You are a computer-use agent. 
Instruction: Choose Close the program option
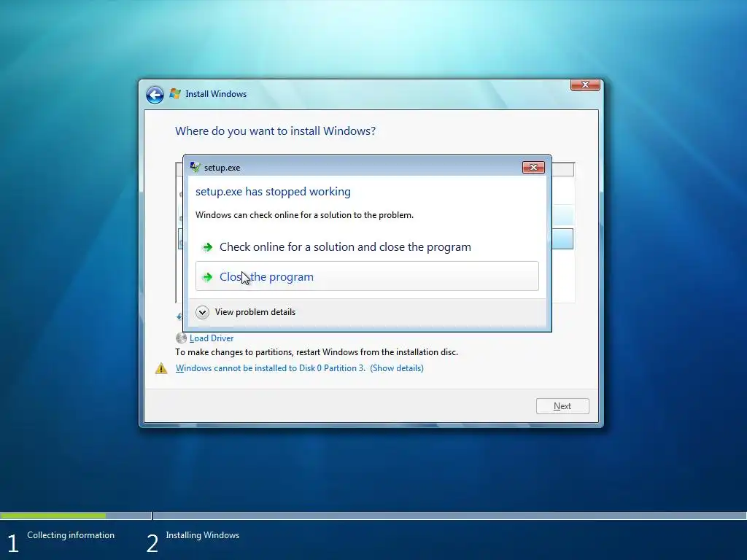tap(367, 276)
